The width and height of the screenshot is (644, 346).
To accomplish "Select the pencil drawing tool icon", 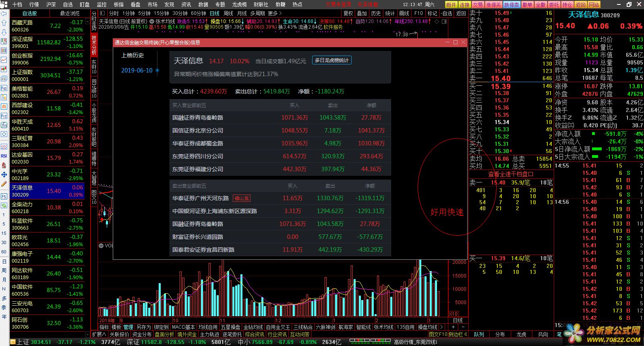I will [4, 184].
